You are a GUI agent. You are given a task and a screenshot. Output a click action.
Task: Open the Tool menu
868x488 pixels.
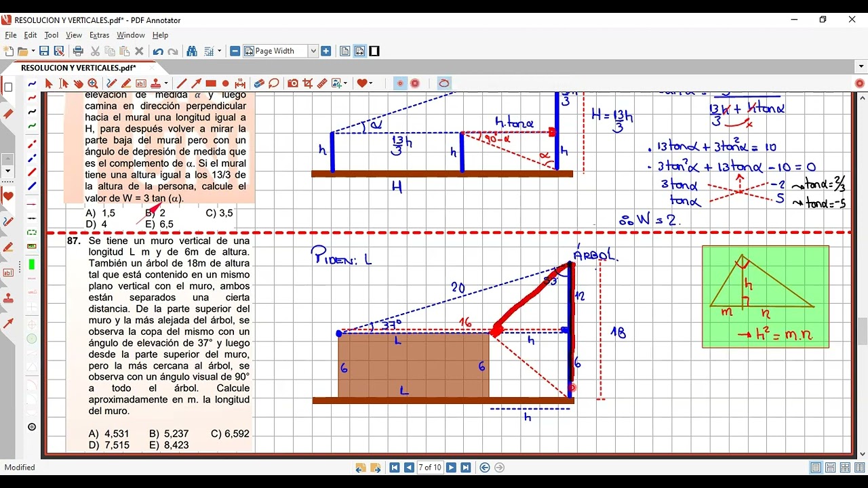[52, 35]
